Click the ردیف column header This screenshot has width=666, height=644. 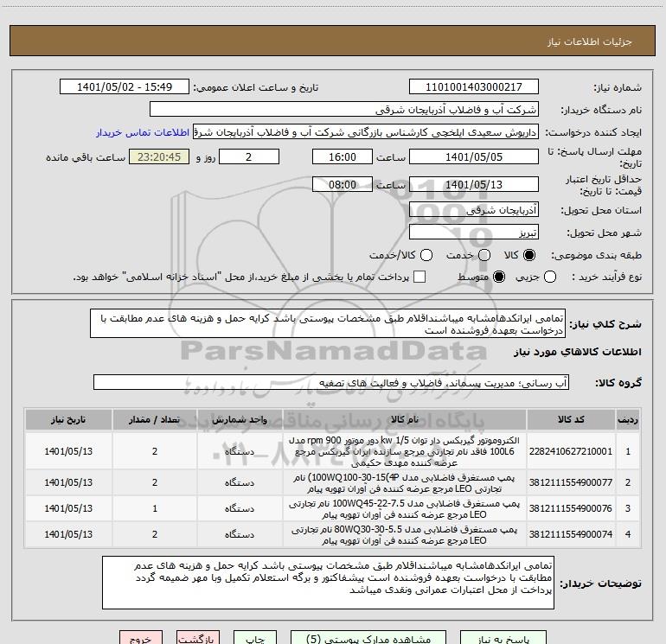pyautogui.click(x=628, y=419)
